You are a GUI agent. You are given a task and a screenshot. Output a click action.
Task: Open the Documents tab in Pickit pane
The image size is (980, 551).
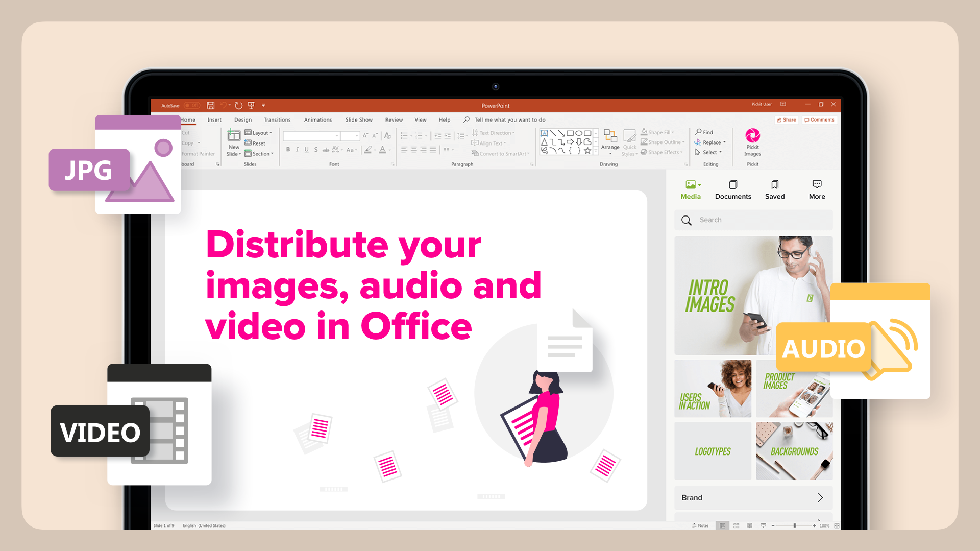pos(733,190)
